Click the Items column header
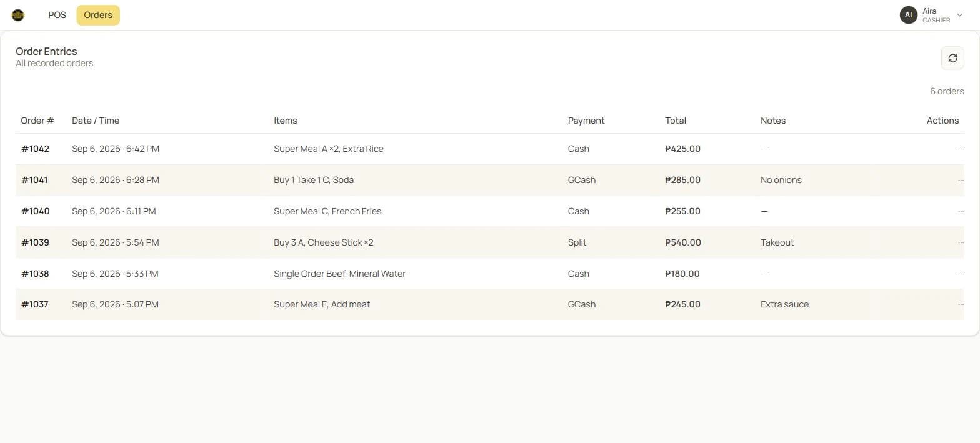This screenshot has width=980, height=443. coord(286,121)
